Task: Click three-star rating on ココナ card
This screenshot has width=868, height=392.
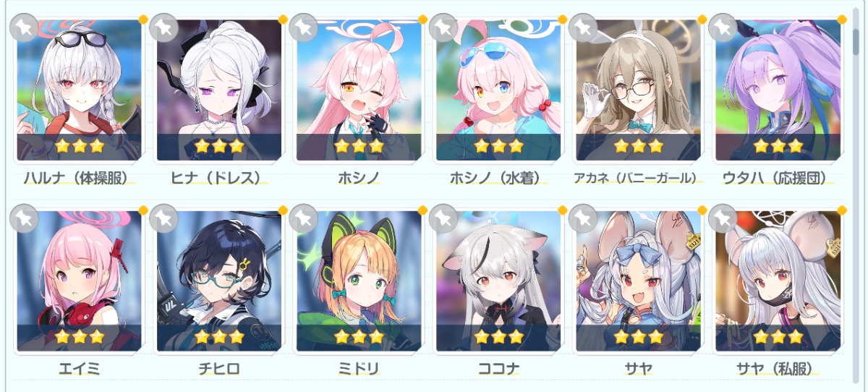Action: pos(498,336)
